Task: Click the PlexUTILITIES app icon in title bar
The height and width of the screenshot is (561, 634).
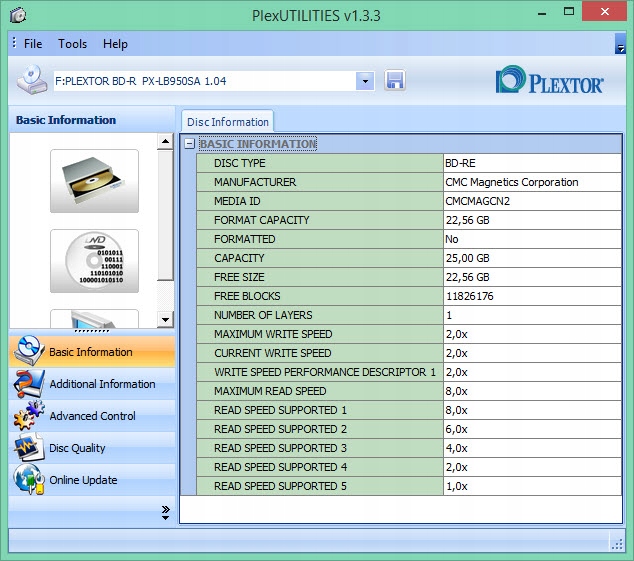Action: [17, 15]
